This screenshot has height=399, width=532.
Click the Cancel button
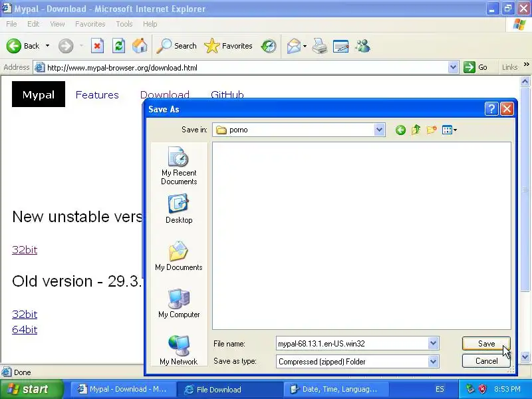[486, 361]
